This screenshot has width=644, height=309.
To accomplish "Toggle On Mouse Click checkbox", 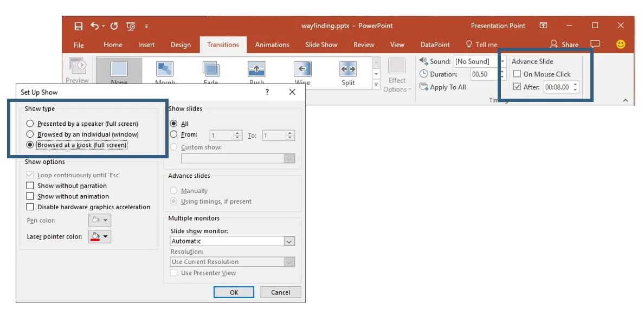I will [517, 74].
